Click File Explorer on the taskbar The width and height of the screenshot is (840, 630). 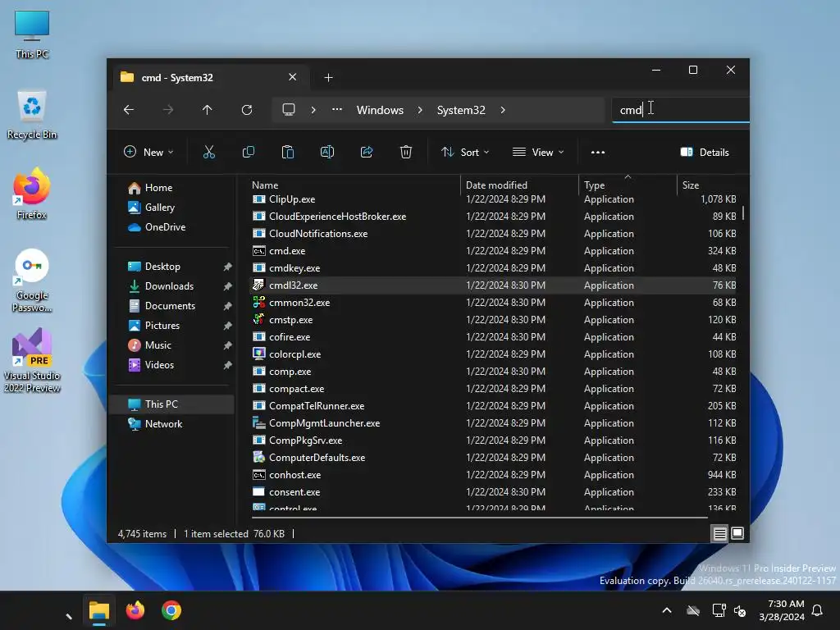[99, 610]
